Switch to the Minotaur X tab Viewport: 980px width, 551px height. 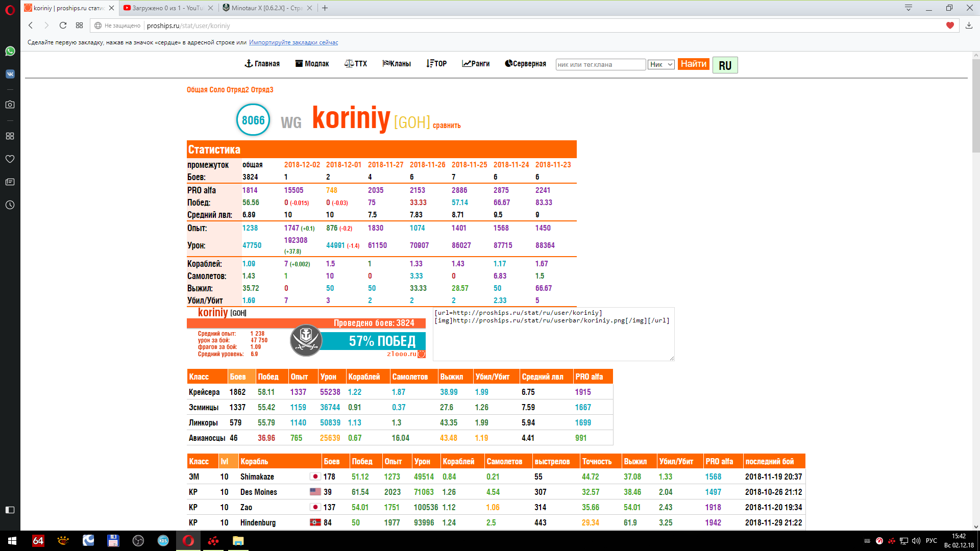tap(263, 8)
